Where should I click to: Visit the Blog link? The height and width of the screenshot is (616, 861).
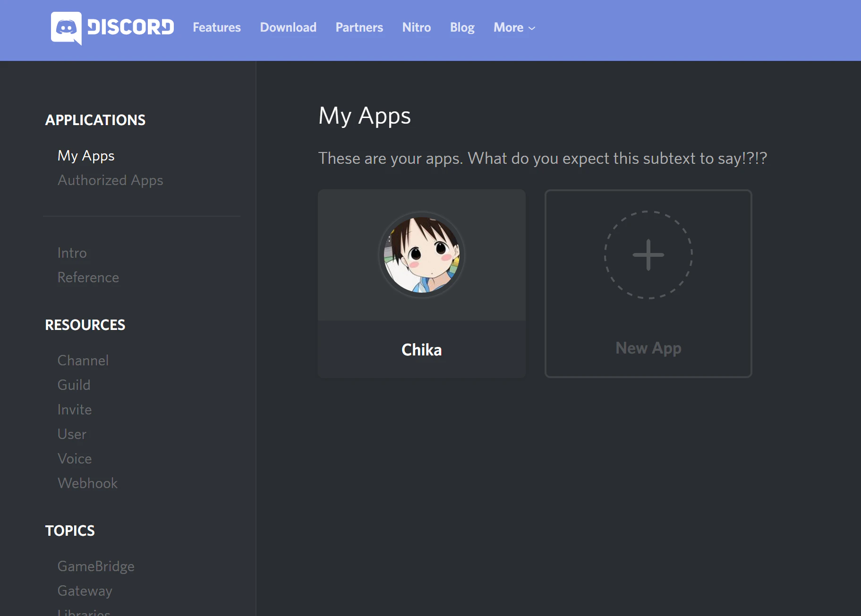tap(462, 27)
